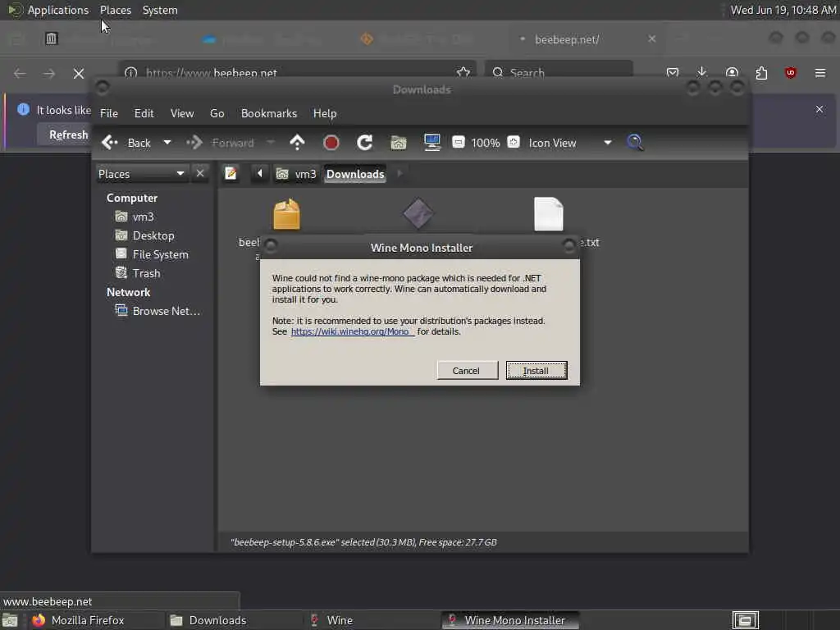The height and width of the screenshot is (630, 840).
Task: Click Wine Mono Installer taskbar item
Action: coord(509,620)
